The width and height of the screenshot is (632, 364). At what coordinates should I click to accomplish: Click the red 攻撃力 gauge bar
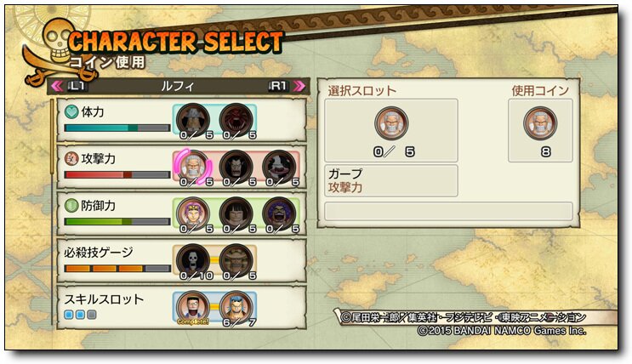pos(117,174)
